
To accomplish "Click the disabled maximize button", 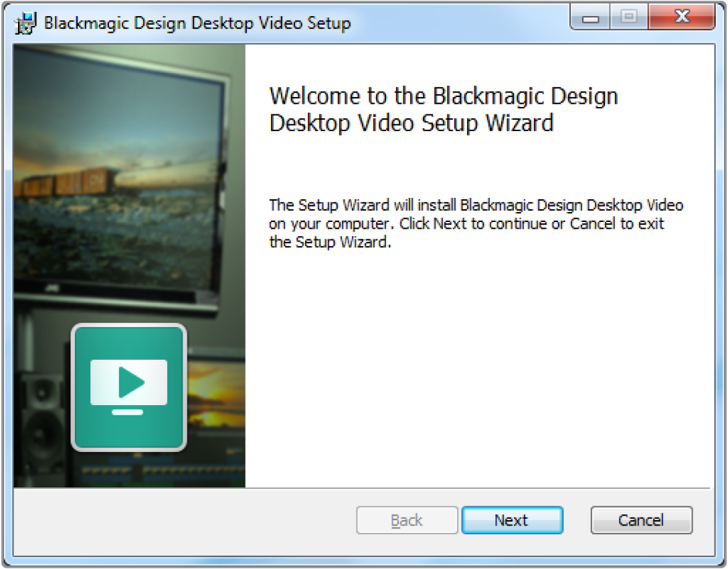I will [628, 19].
